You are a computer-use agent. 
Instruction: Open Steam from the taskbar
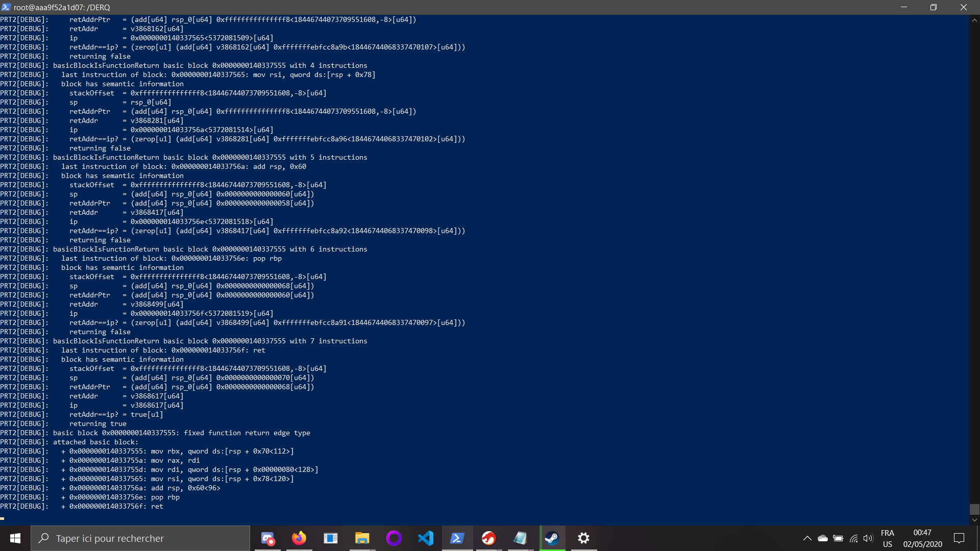point(552,538)
